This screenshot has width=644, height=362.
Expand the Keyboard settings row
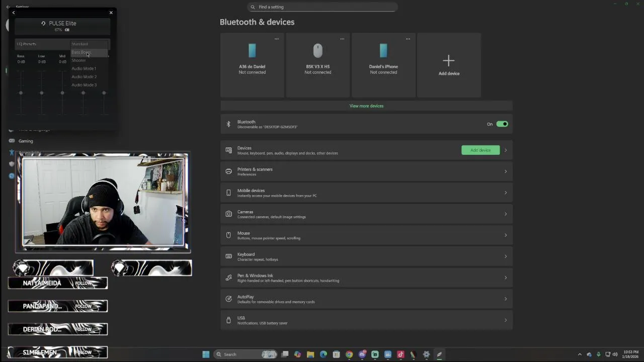tap(366, 256)
